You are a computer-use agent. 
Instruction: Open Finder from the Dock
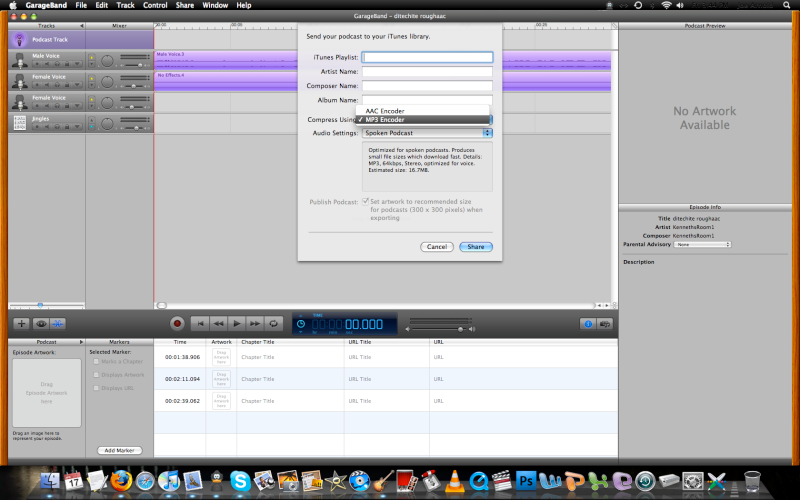pyautogui.click(x=50, y=481)
